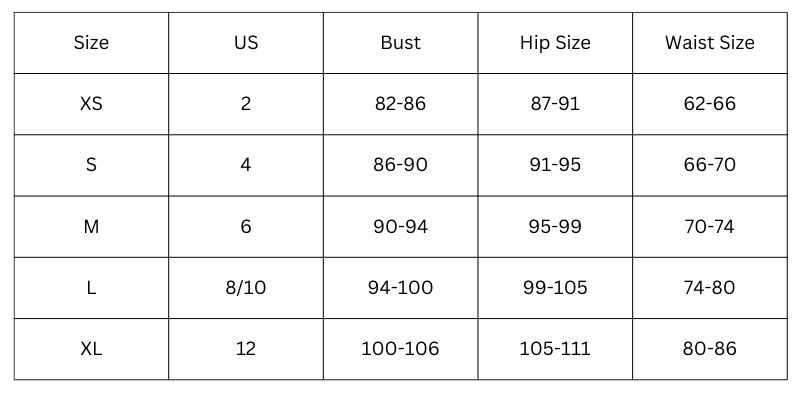Select the waist value 70-74
The width and height of the screenshot is (800, 400).
click(709, 227)
